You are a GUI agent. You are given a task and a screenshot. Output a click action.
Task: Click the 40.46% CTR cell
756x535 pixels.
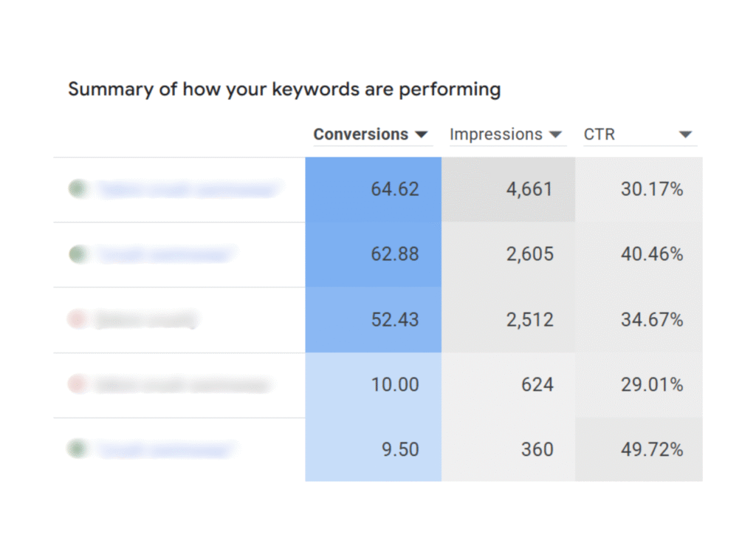pyautogui.click(x=639, y=255)
